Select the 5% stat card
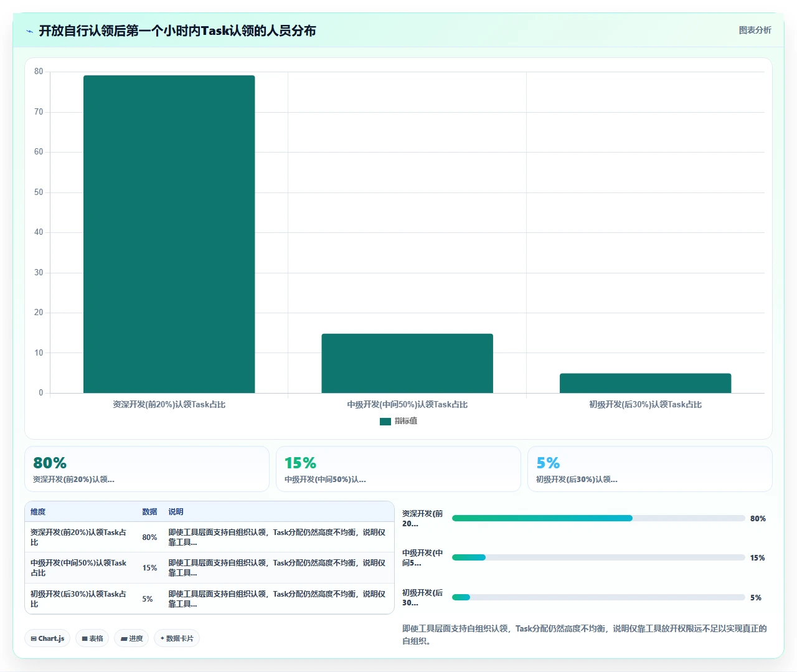This screenshot has width=797, height=672. click(650, 469)
